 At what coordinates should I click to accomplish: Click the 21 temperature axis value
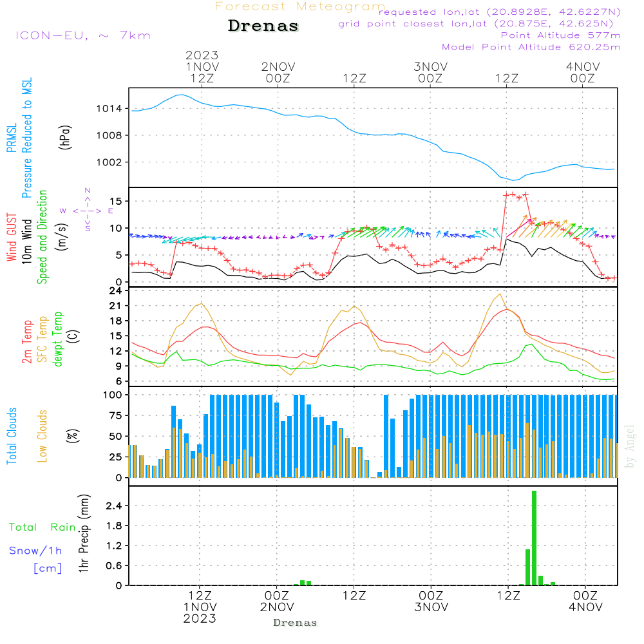pyautogui.click(x=116, y=306)
